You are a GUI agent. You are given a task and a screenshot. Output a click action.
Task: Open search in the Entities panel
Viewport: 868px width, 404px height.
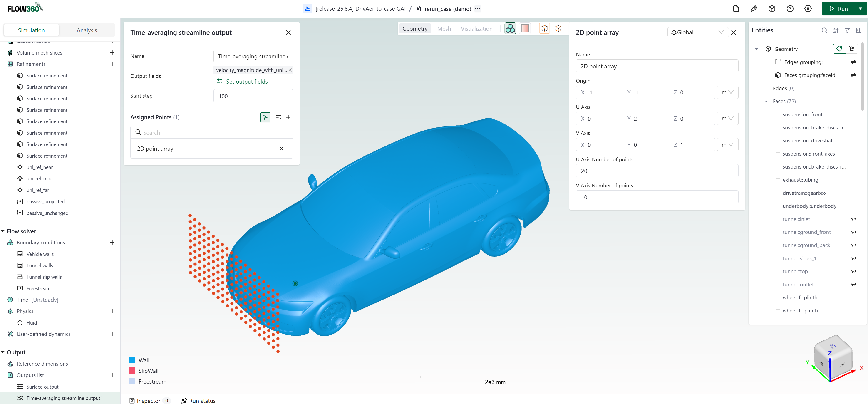[825, 30]
